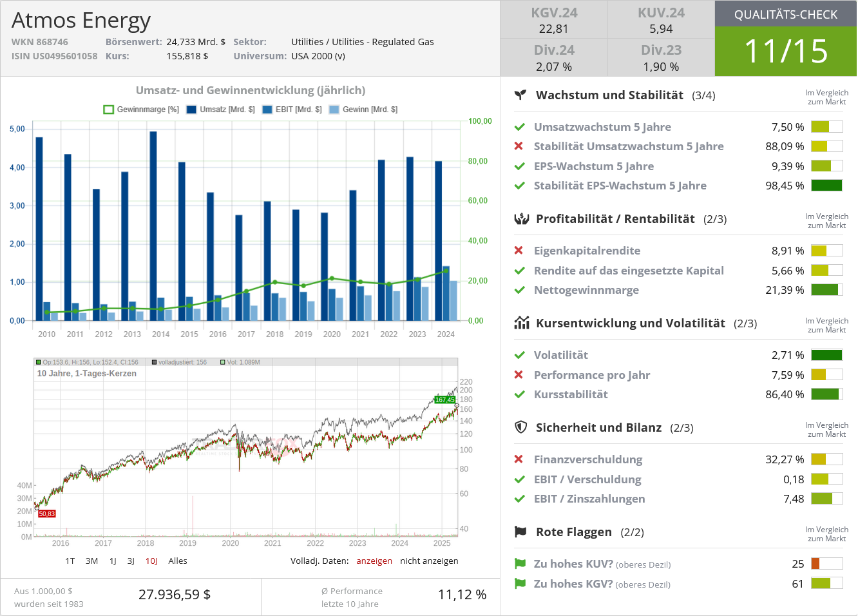Click the 50,83 red price label
The height and width of the screenshot is (616, 858).
[47, 514]
